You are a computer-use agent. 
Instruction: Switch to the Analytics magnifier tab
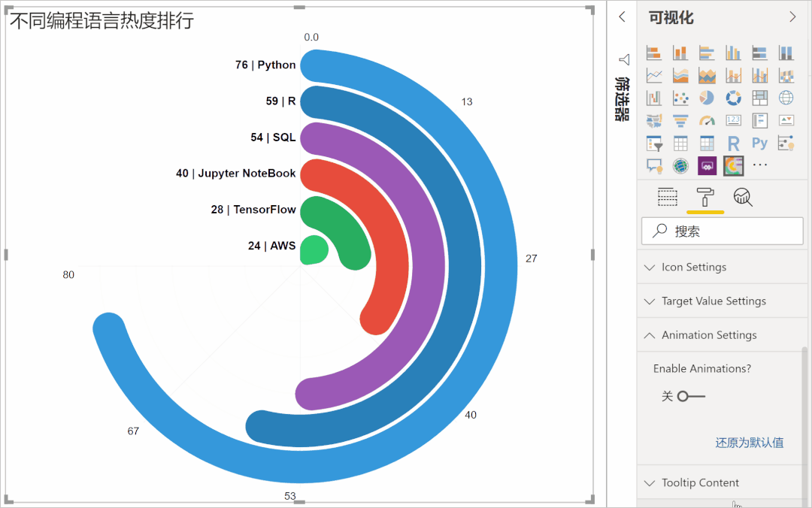click(x=743, y=198)
